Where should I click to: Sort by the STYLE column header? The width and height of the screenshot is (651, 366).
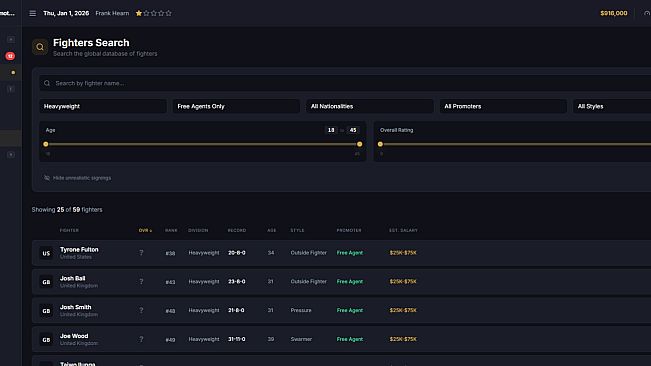pos(297,230)
